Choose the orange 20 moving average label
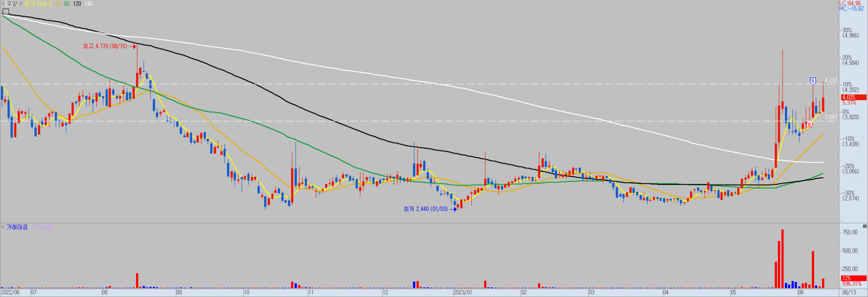Screen dimensions: 868x297 58,4
